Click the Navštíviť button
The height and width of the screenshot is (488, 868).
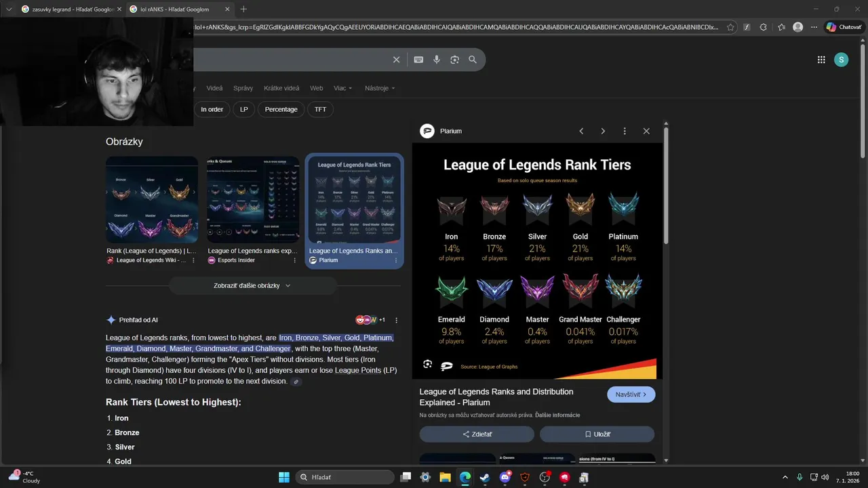(631, 394)
